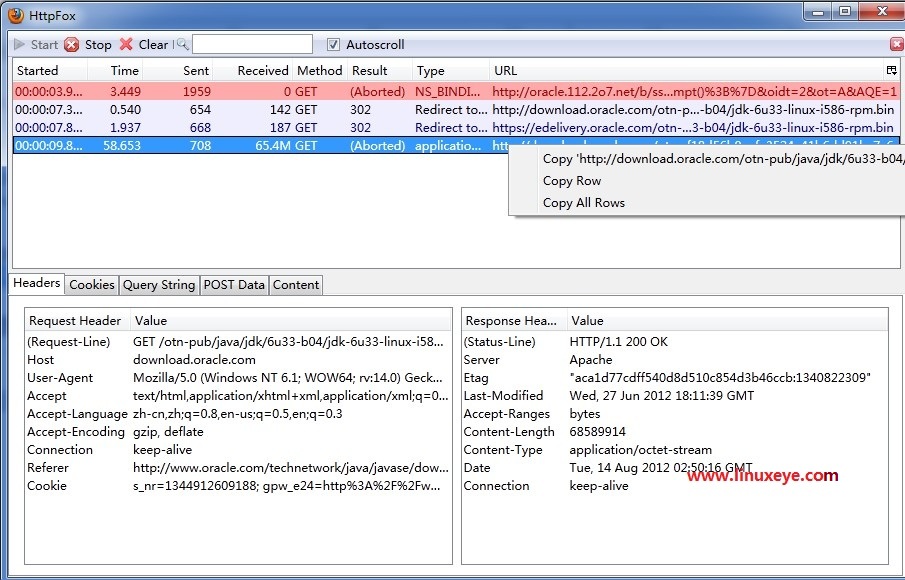Viewport: 905px width, 580px height.
Task: Select the download.oracle.com 302 redirect row
Action: pos(456,110)
